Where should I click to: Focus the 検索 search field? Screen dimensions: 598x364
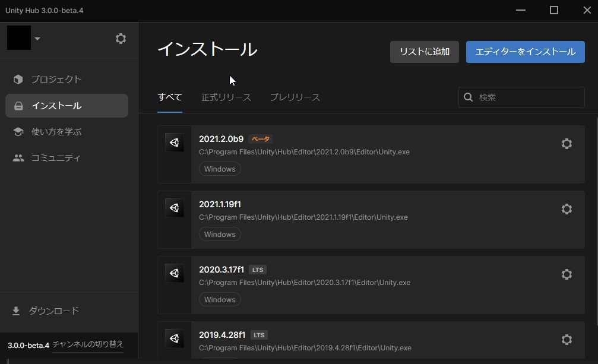521,97
